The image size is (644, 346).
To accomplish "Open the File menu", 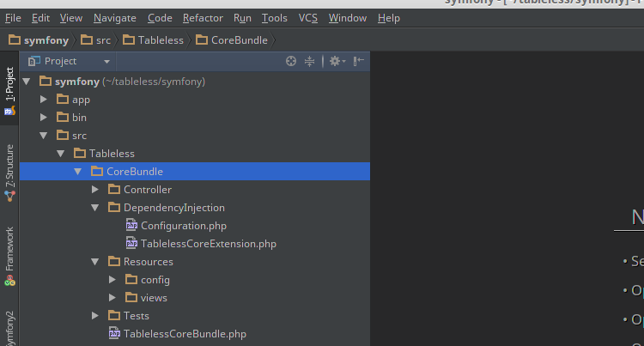I will click(x=13, y=18).
